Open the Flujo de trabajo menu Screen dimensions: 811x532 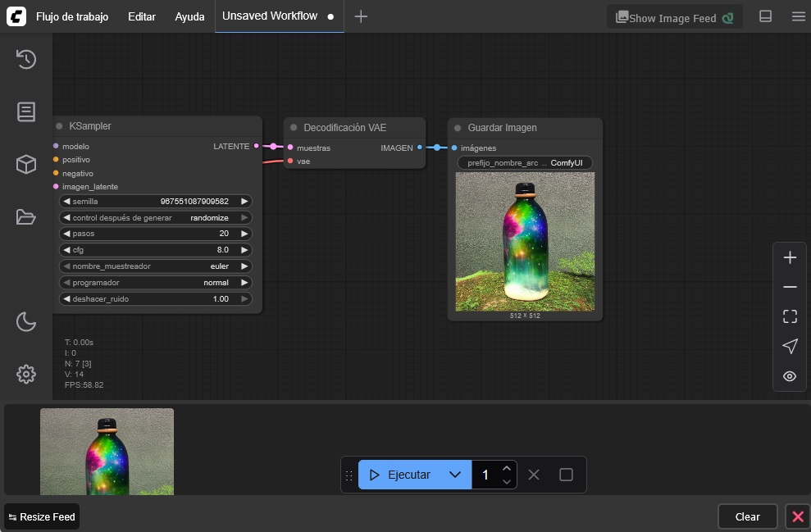point(72,16)
